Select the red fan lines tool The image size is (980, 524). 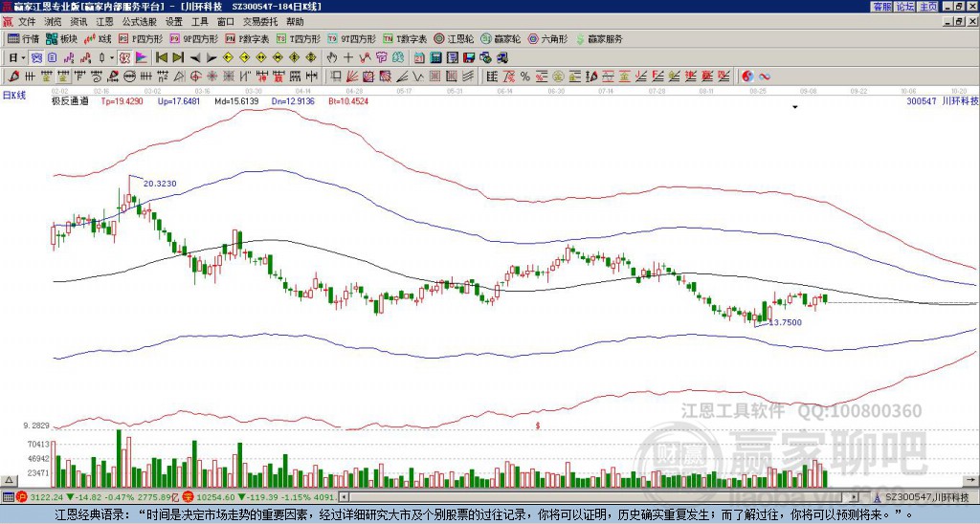(x=352, y=76)
